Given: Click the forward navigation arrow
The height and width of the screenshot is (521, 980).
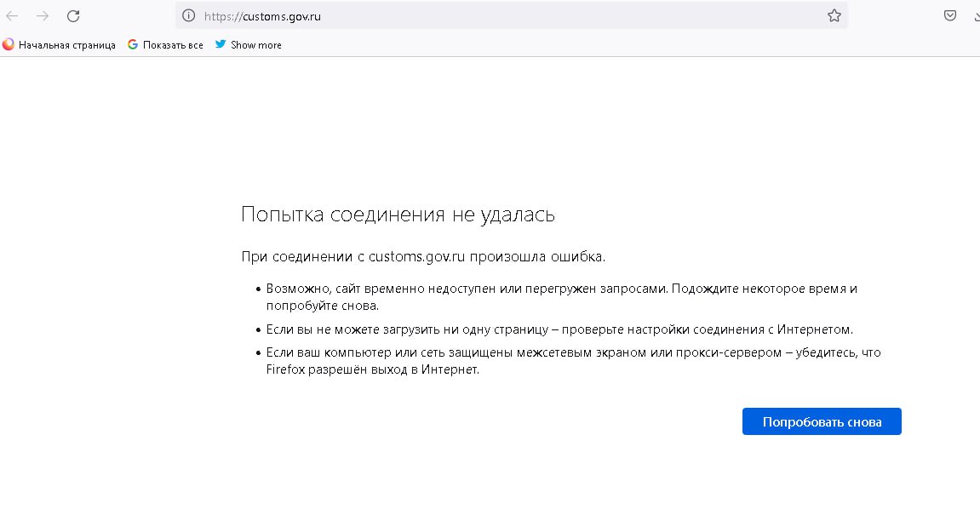Looking at the screenshot, I should (x=43, y=15).
